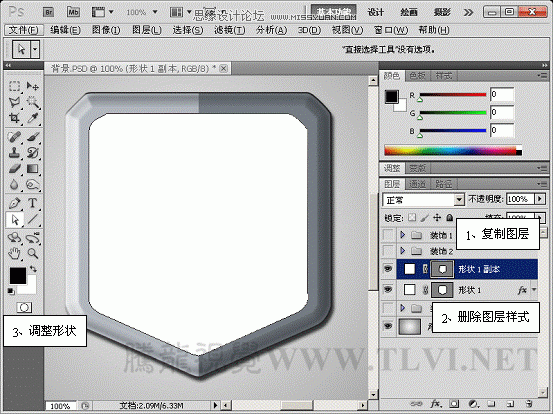
Task: Collapse effects arrow on 形状 1 layer
Action: coord(534,290)
